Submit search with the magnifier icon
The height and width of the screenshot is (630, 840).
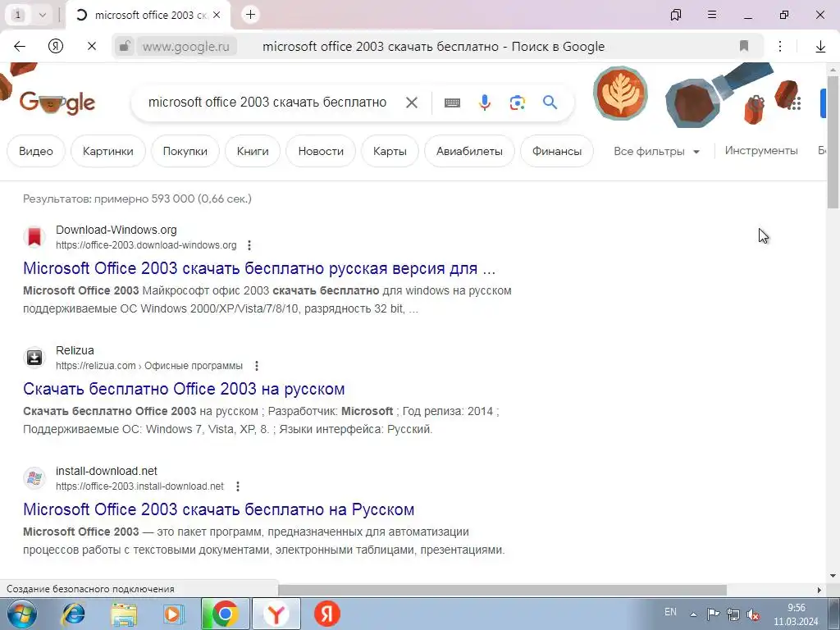(x=550, y=102)
